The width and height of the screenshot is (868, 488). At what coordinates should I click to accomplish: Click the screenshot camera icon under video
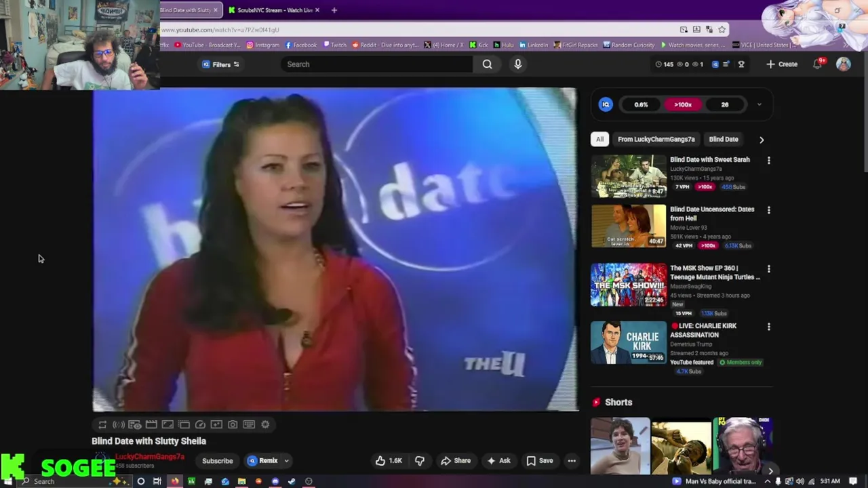(x=233, y=424)
